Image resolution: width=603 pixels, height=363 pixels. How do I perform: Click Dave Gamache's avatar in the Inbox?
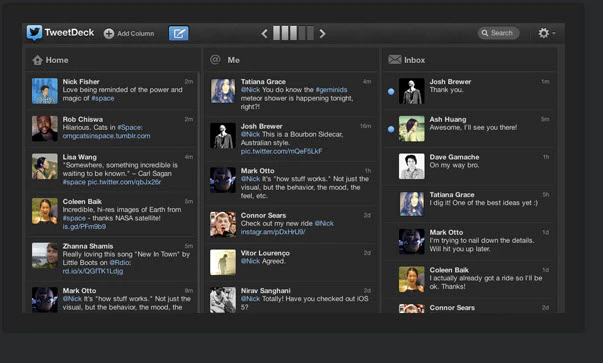[411, 166]
